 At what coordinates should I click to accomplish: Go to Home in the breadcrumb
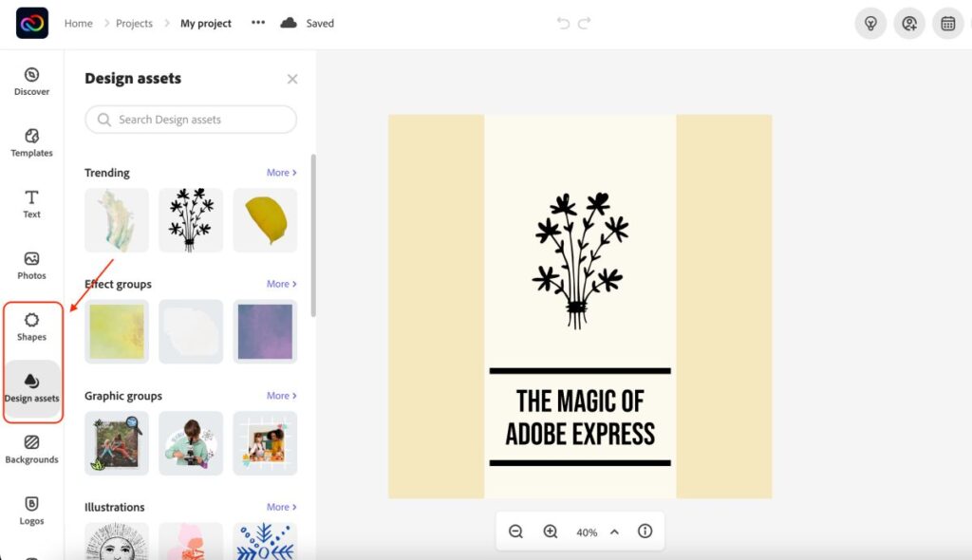(78, 23)
